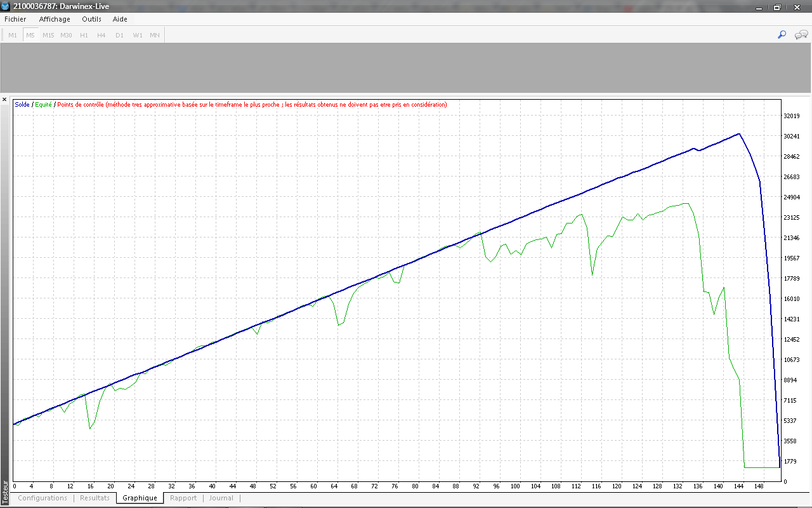Open the Resultats tab

click(x=95, y=498)
